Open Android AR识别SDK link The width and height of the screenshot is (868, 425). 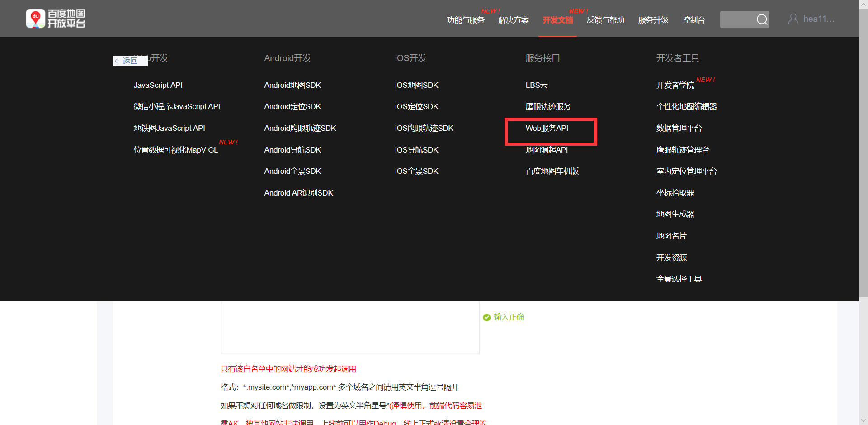298,193
